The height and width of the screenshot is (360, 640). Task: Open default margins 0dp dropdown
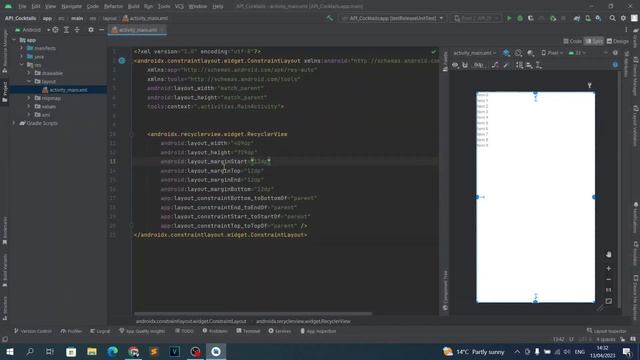[x=480, y=65]
